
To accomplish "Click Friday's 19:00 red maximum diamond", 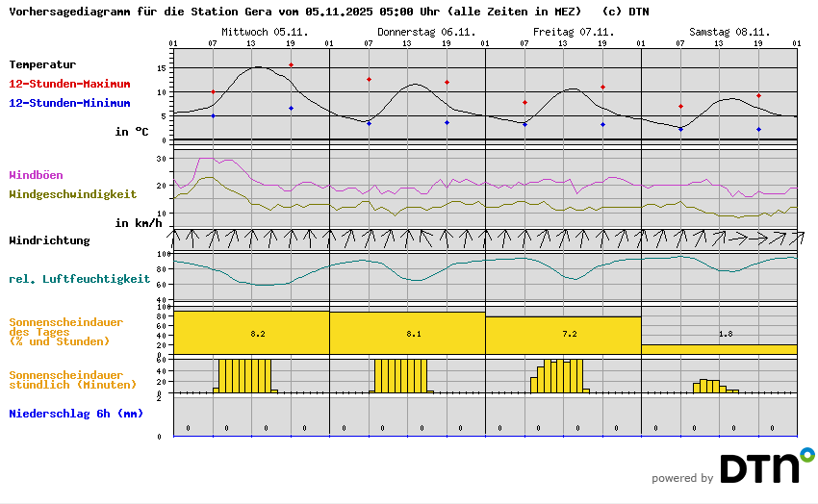I will pyautogui.click(x=602, y=88).
